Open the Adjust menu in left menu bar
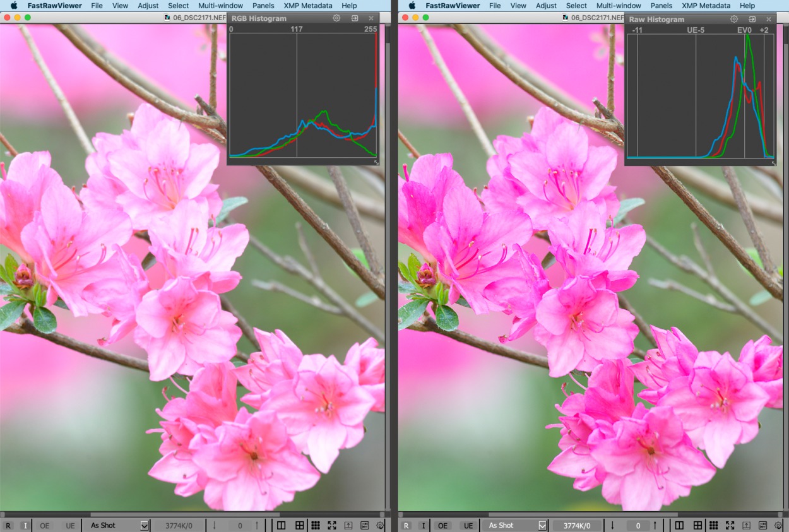Viewport: 789px width, 532px height. 148,6
